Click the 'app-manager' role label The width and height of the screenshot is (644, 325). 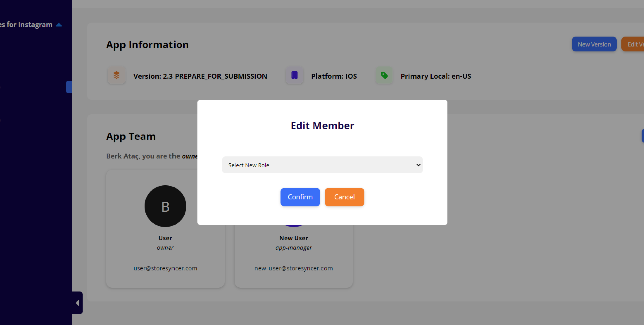(293, 248)
